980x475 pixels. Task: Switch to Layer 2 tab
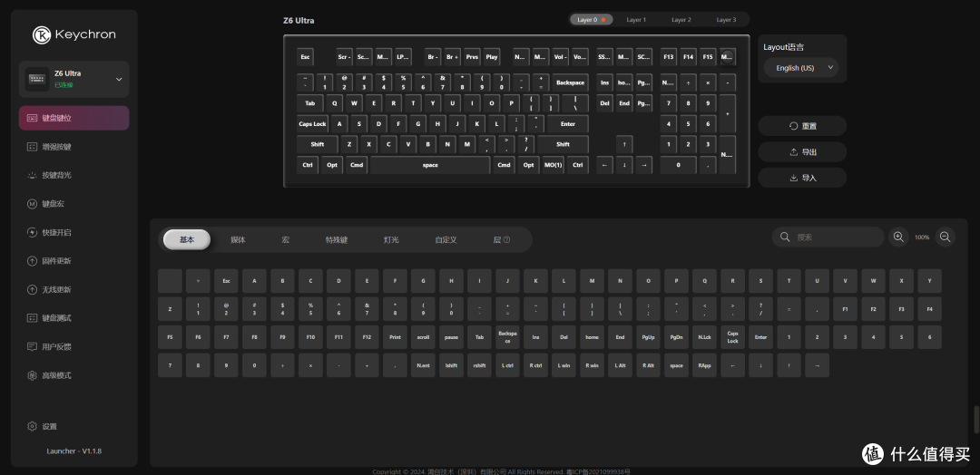pos(681,20)
